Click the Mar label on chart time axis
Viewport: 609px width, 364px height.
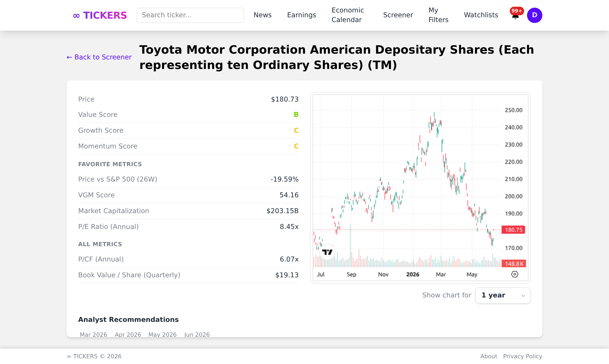tap(441, 274)
